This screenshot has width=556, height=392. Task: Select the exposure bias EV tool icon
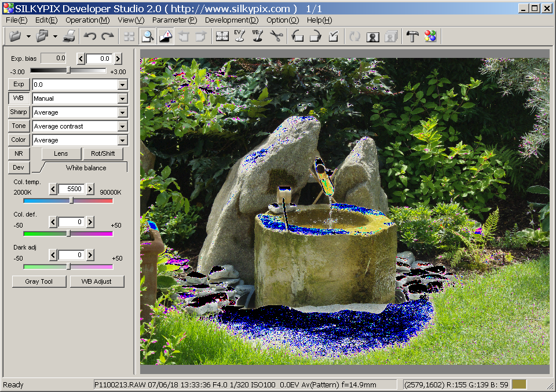click(x=240, y=36)
